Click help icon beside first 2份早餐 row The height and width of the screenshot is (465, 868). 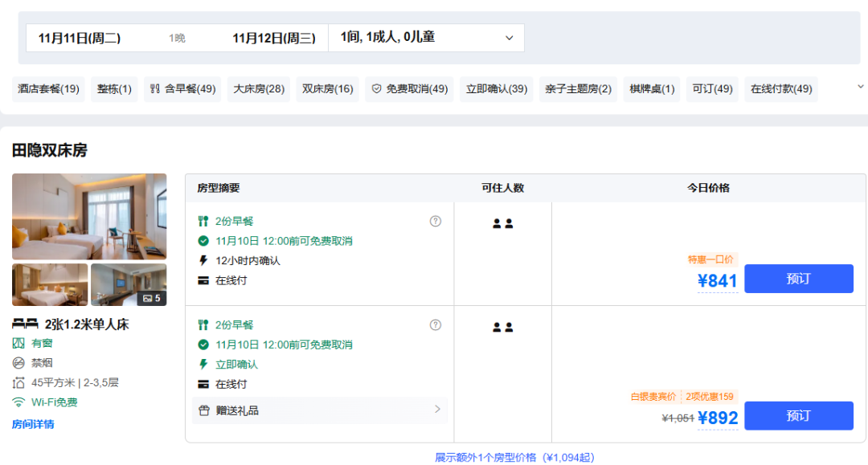(x=436, y=221)
